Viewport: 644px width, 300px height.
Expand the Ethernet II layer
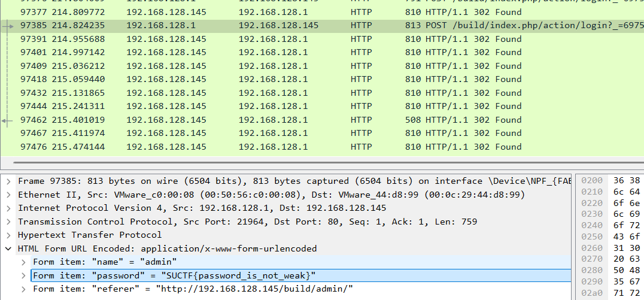[x=8, y=195]
